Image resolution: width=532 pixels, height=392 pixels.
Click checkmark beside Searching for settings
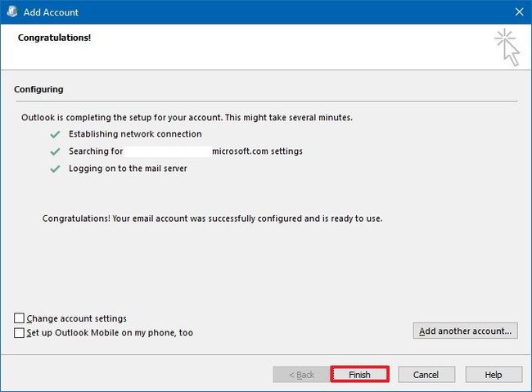(55, 151)
